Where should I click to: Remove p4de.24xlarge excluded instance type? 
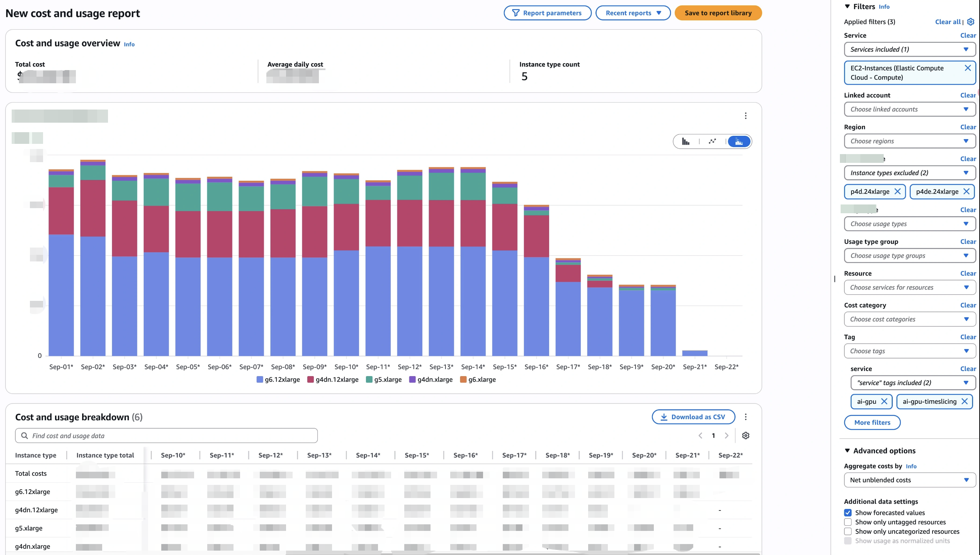pyautogui.click(x=966, y=192)
